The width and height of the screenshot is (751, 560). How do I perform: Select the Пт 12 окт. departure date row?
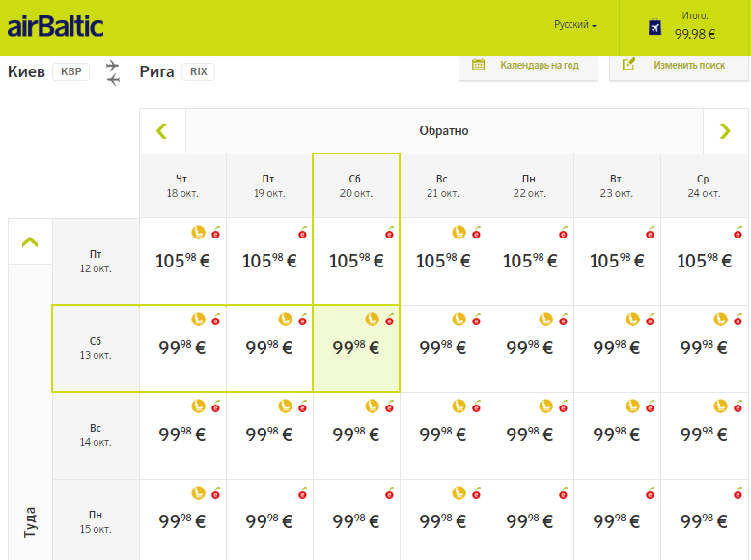pyautogui.click(x=96, y=261)
